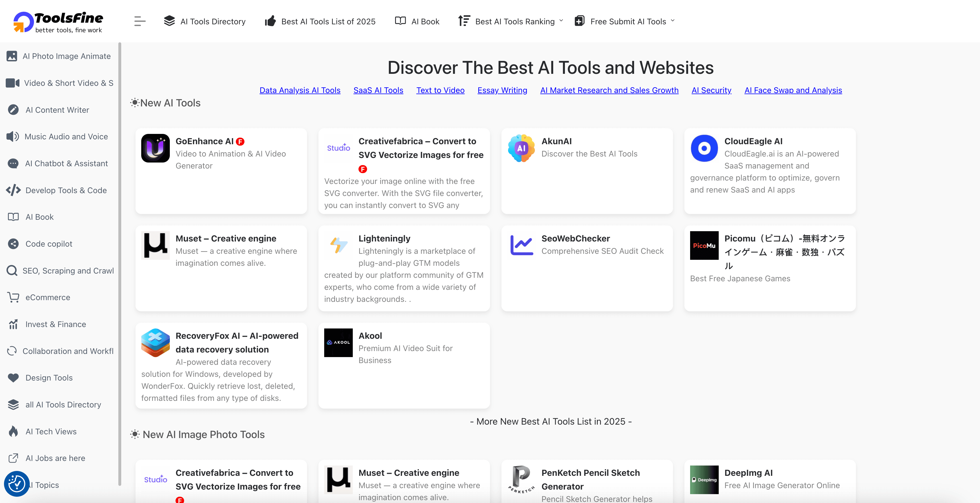Open the SaaS AI Tools link
980x503 pixels.
378,90
